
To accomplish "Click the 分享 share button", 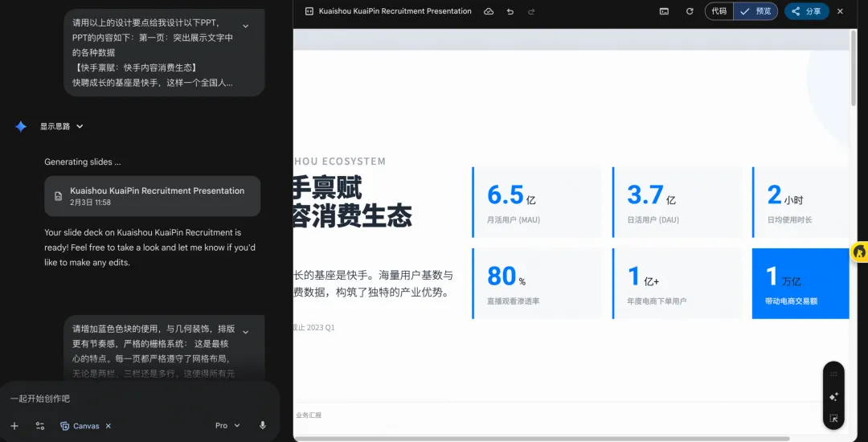I will (x=807, y=11).
